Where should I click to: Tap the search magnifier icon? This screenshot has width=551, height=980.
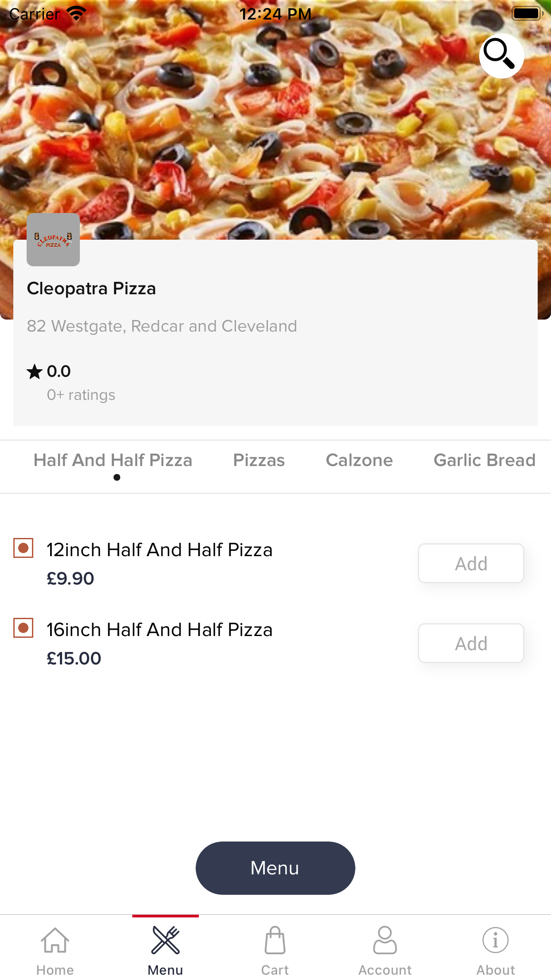click(501, 55)
